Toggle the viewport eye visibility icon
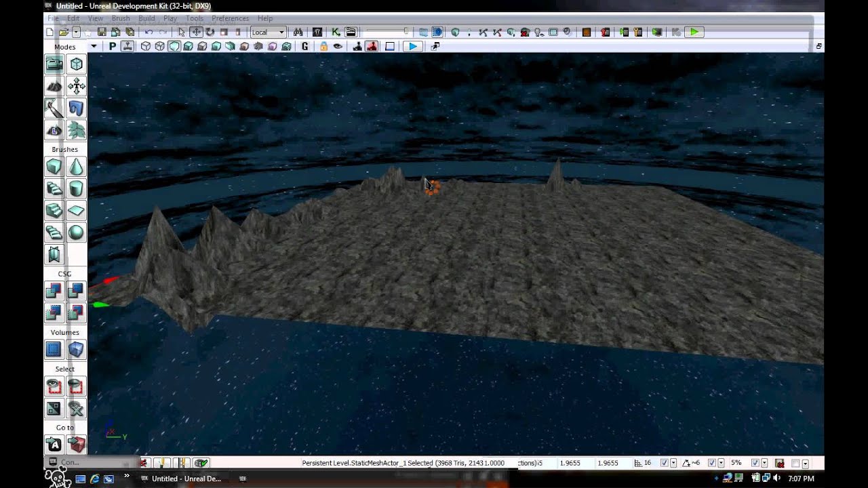 (338, 46)
